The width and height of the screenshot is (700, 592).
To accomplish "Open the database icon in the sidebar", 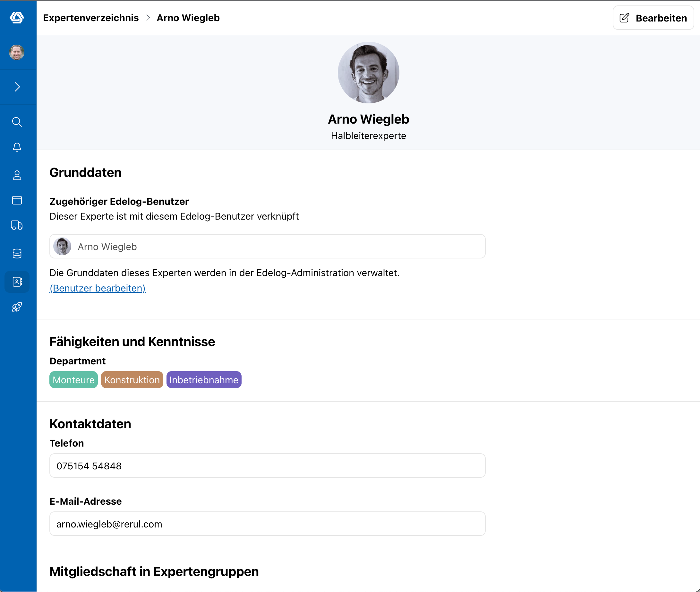I will point(17,254).
